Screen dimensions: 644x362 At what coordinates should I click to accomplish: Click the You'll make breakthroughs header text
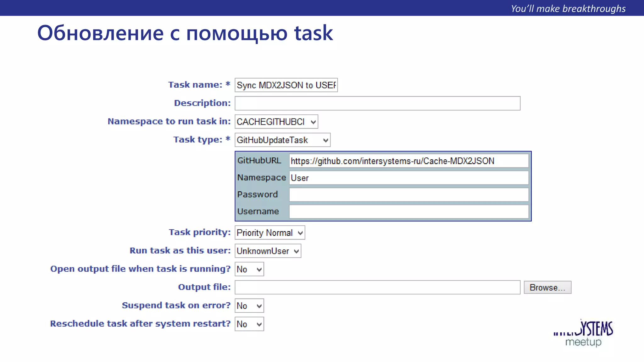(x=568, y=8)
